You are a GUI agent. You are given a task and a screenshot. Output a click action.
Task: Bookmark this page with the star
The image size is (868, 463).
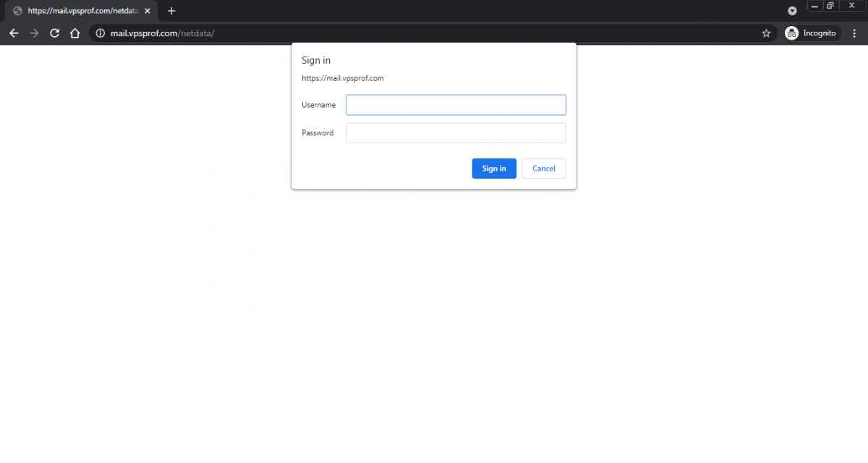766,33
